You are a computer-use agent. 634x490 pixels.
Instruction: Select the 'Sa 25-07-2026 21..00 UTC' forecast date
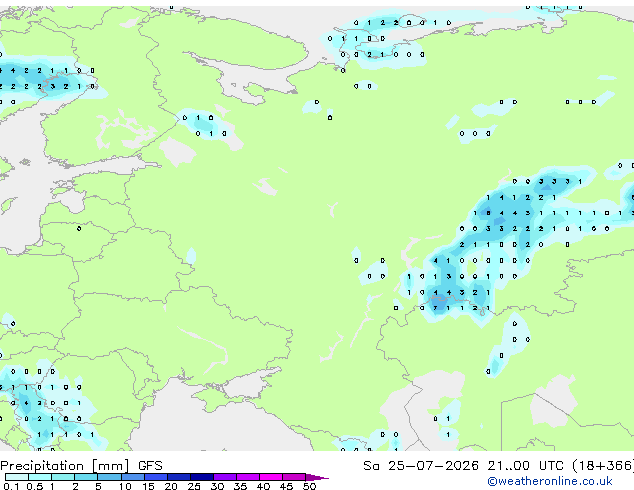[463, 466]
